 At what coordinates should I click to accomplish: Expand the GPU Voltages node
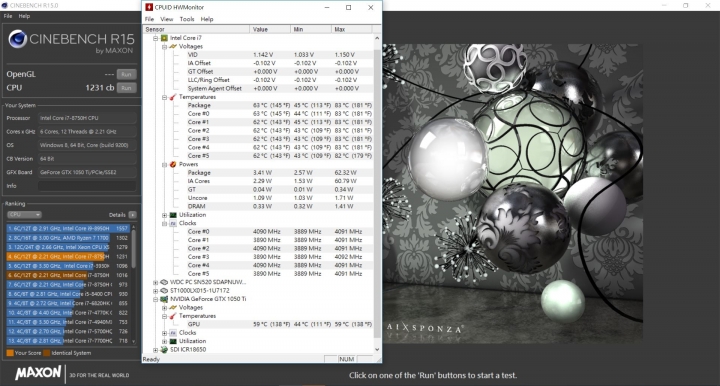coord(164,308)
